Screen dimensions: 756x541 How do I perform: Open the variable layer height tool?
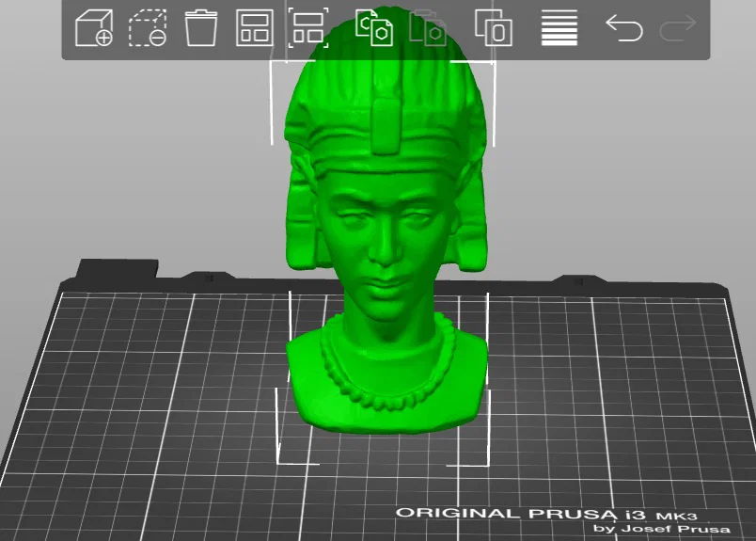[x=559, y=28]
